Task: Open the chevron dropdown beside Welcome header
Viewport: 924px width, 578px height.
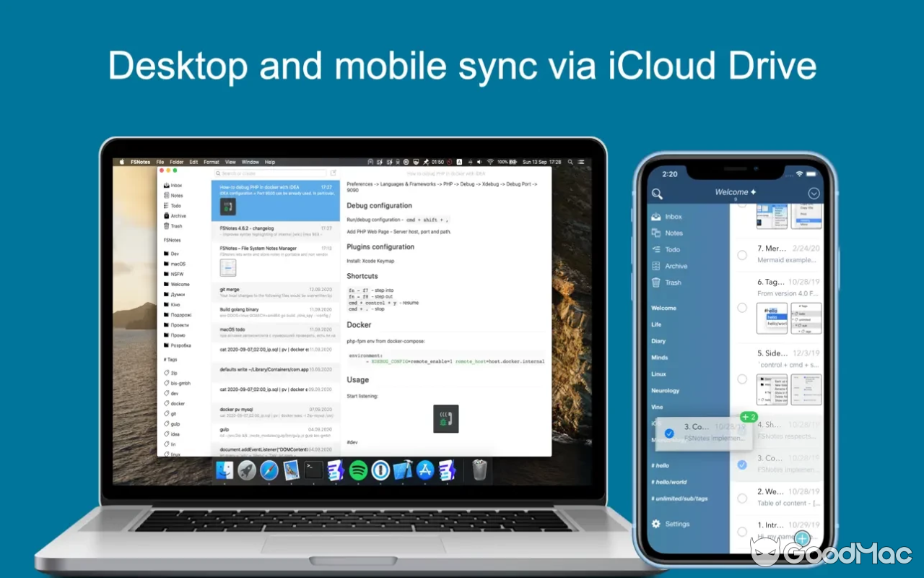Action: click(x=814, y=193)
